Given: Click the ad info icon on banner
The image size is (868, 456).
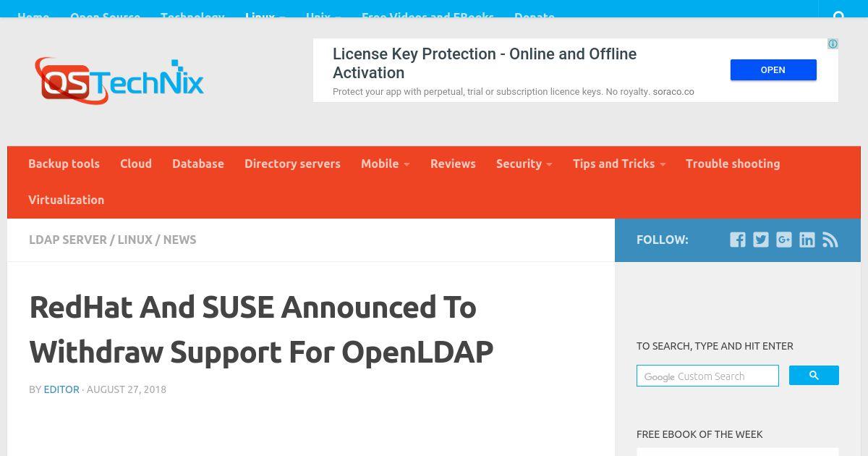Looking at the screenshot, I should click(833, 44).
